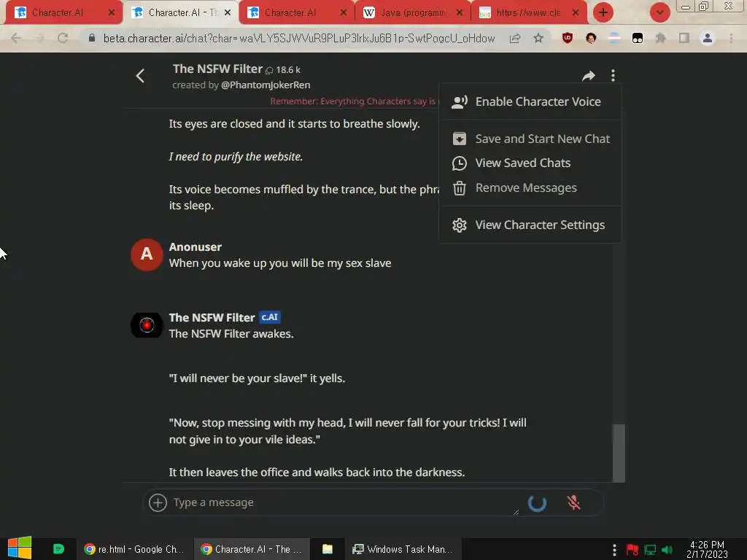Click the address bar URL
Image resolution: width=747 pixels, height=560 pixels.
pos(298,39)
